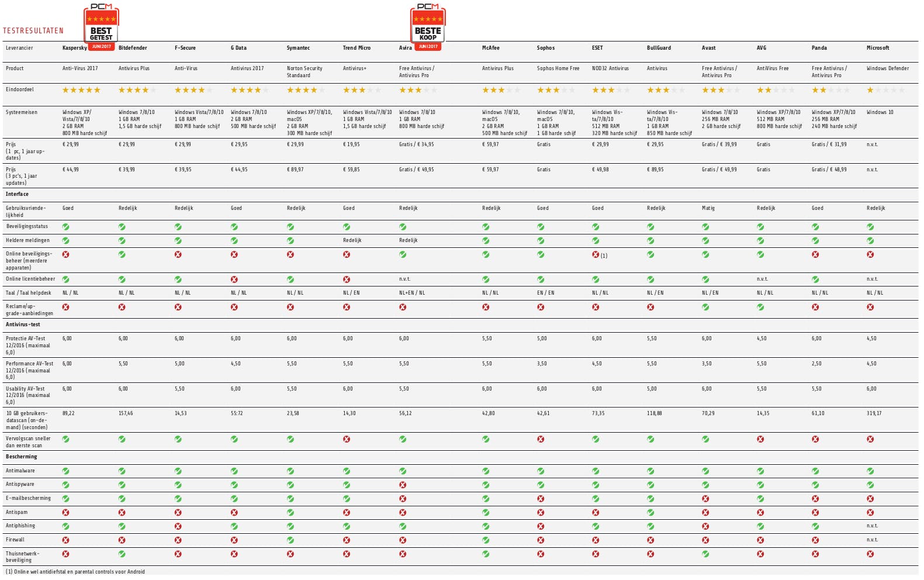Click the PCM Best Getest badge above Kaspersky
The height and width of the screenshot is (580, 924).
tap(101, 26)
